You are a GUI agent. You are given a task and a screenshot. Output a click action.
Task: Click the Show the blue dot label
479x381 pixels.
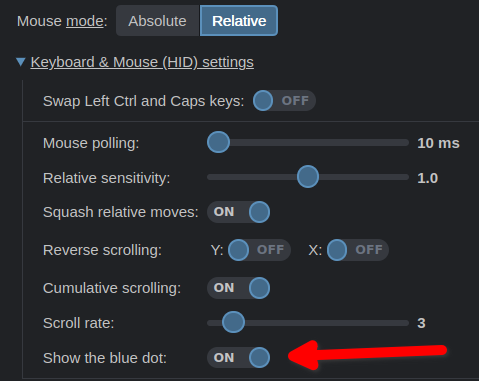(105, 358)
